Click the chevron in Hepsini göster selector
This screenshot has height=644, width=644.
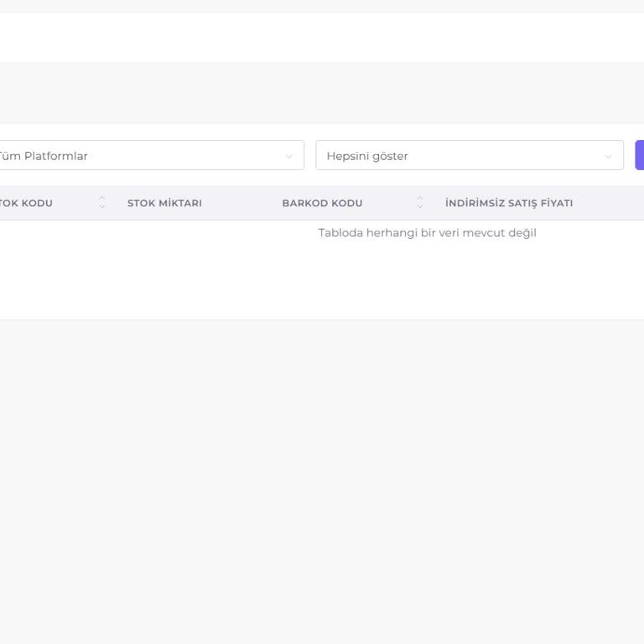609,157
